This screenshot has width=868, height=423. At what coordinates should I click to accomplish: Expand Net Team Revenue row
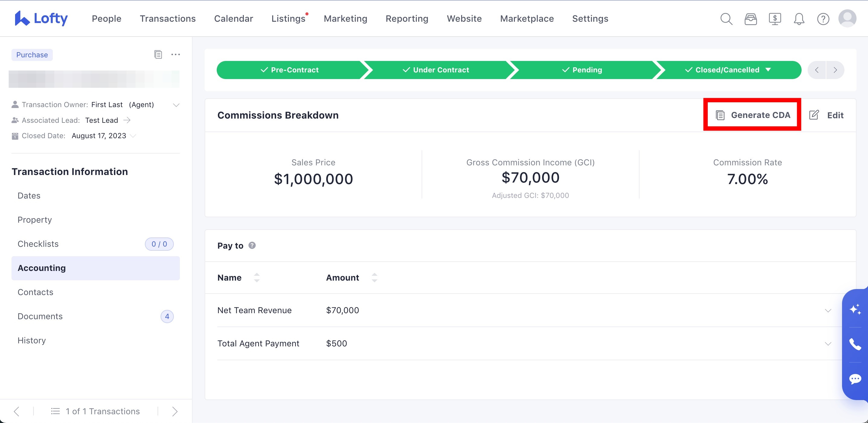pyautogui.click(x=828, y=310)
